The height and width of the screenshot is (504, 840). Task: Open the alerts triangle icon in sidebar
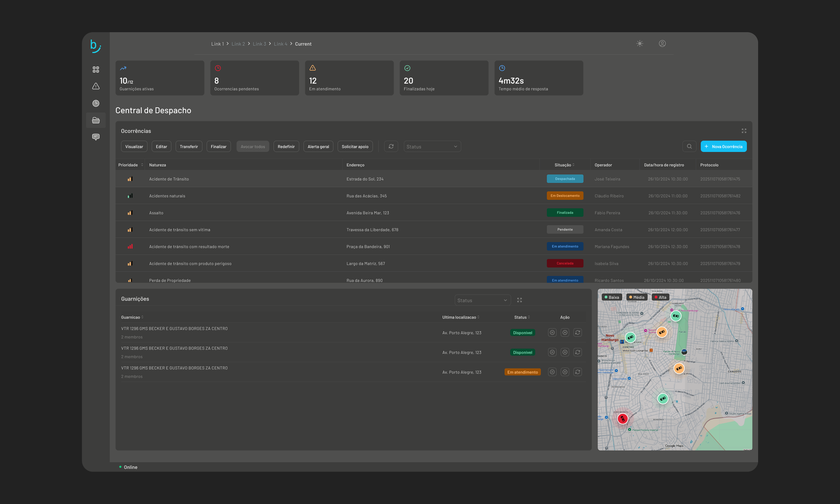(x=96, y=86)
